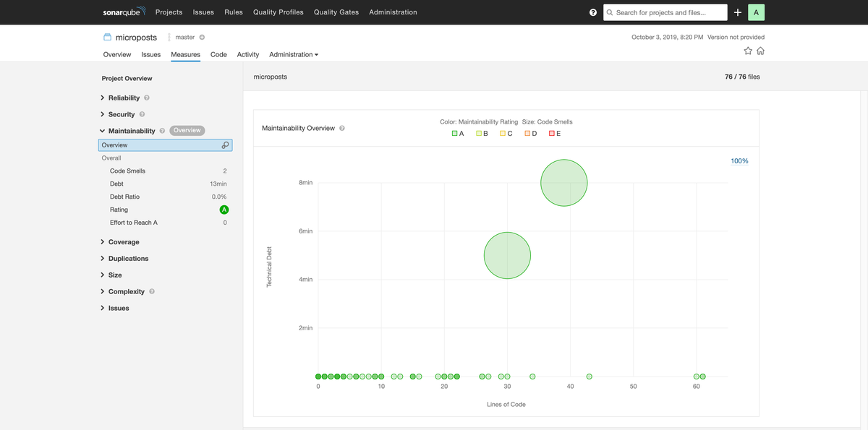Switch to project Overview tab
This screenshot has height=430, width=868.
click(x=117, y=54)
